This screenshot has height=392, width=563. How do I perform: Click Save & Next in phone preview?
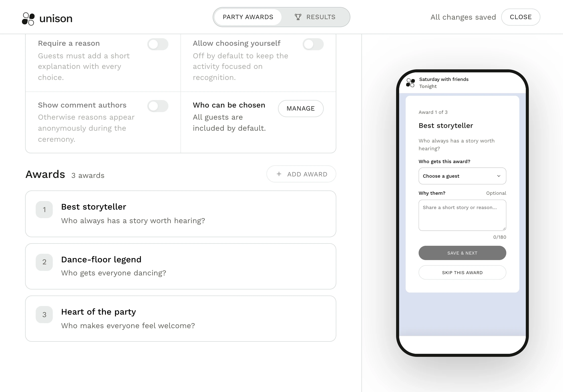click(462, 253)
